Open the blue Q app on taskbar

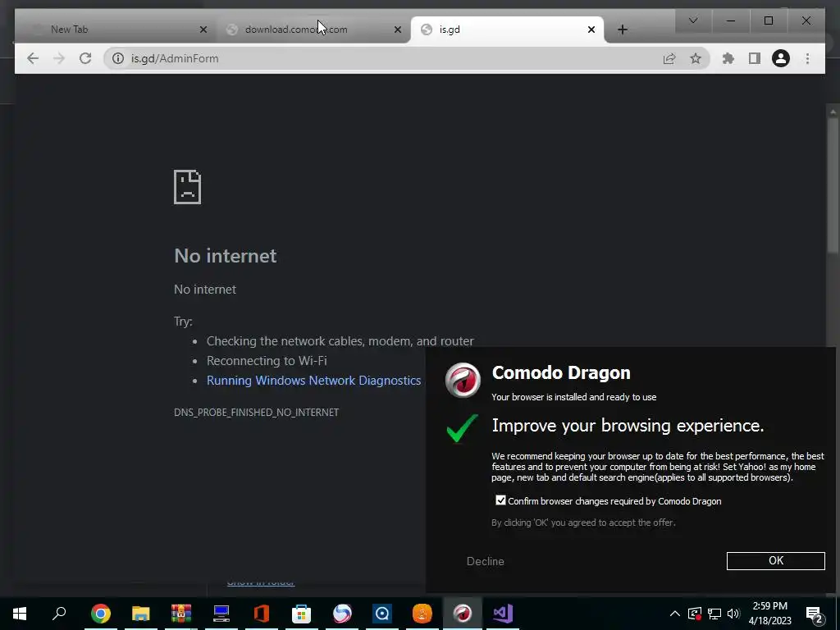382,614
